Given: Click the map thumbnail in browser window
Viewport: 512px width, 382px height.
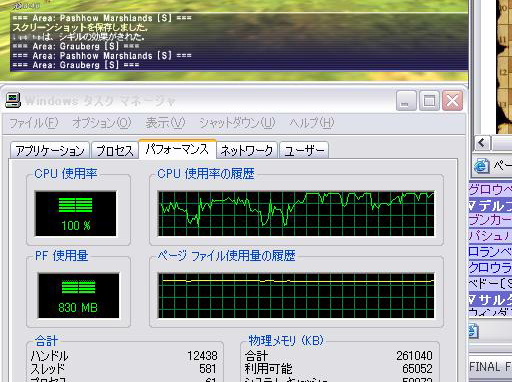Looking at the screenshot, I should tap(504, 67).
